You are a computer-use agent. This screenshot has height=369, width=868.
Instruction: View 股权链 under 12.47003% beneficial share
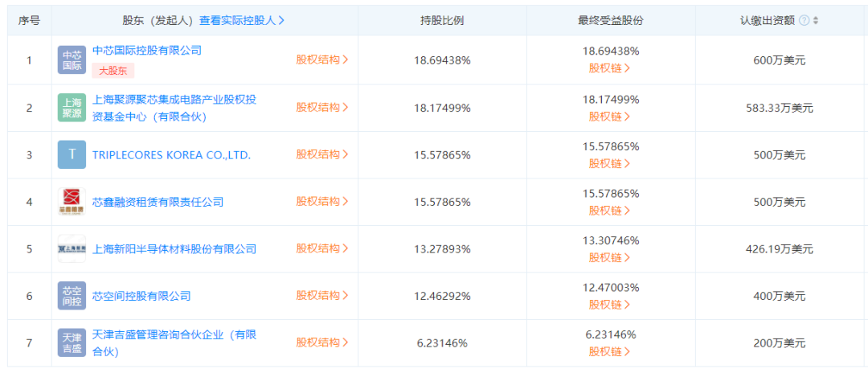tap(610, 305)
